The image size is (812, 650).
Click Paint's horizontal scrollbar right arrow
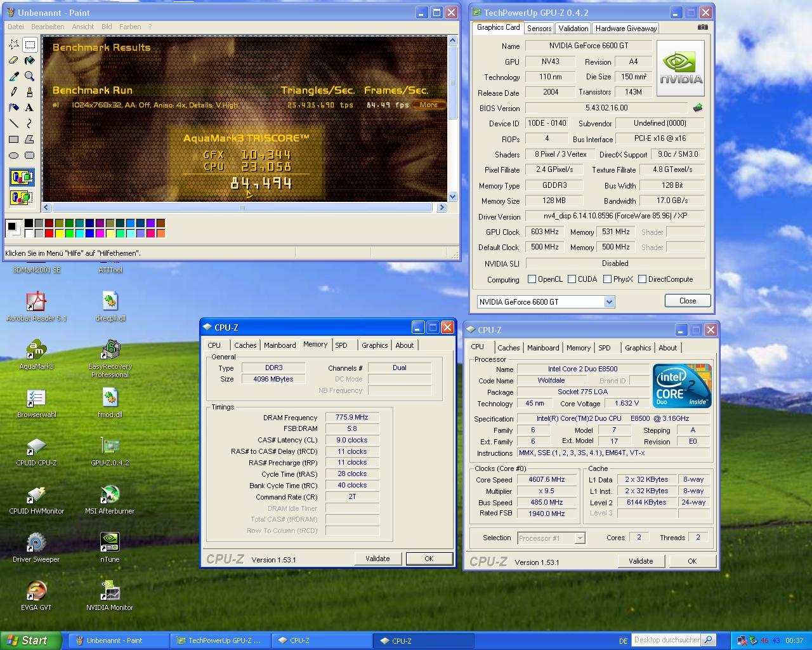pyautogui.click(x=442, y=208)
